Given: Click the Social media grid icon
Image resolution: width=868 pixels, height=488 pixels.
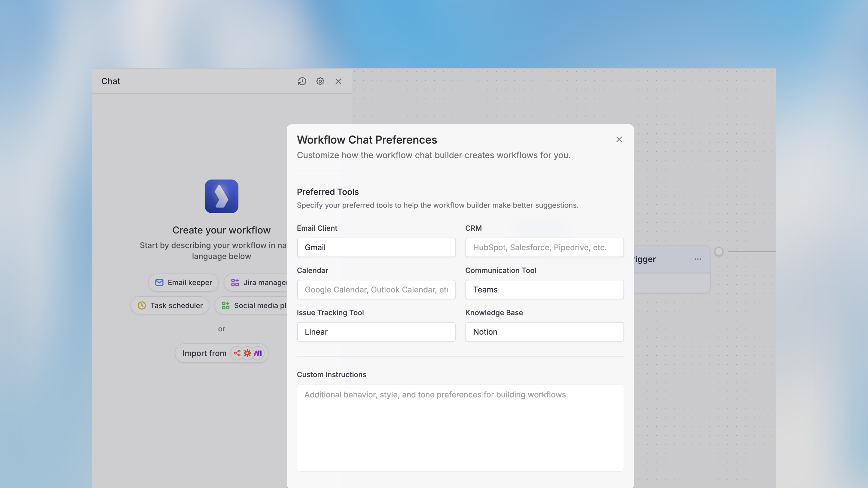Looking at the screenshot, I should (x=225, y=305).
